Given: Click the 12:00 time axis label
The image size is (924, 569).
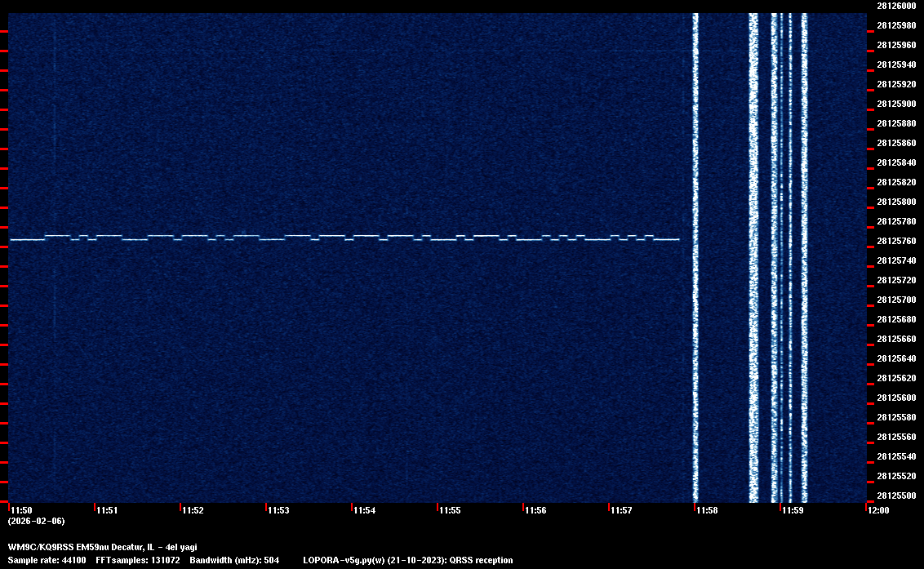Looking at the screenshot, I should tap(878, 510).
